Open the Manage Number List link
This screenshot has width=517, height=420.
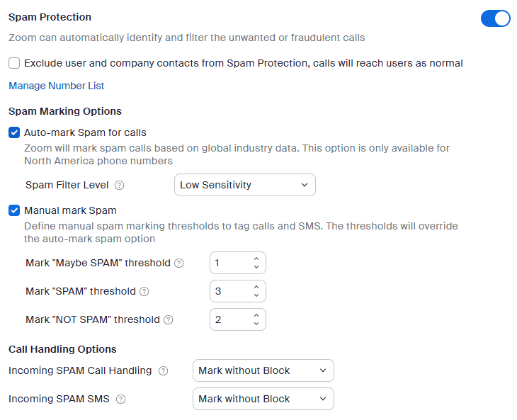pyautogui.click(x=56, y=86)
